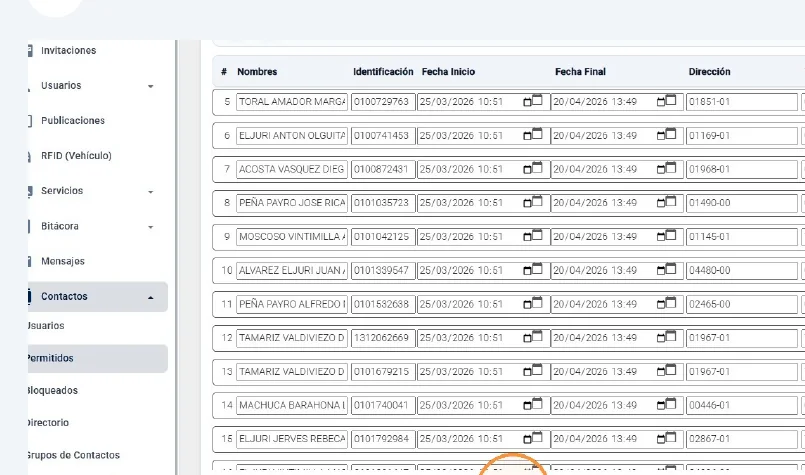This screenshot has height=475, width=805.
Task: Open Grupos de Contactos submenu item
Action: click(x=73, y=455)
